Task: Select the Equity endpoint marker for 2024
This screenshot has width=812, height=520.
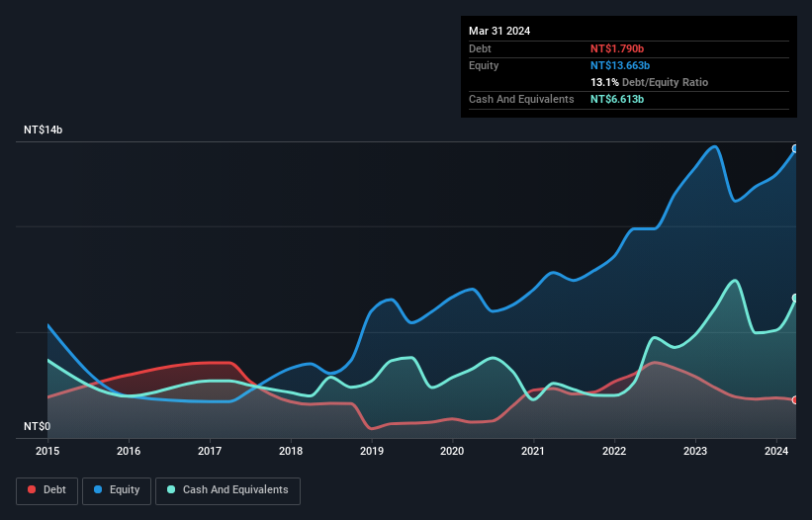Action: click(x=795, y=149)
